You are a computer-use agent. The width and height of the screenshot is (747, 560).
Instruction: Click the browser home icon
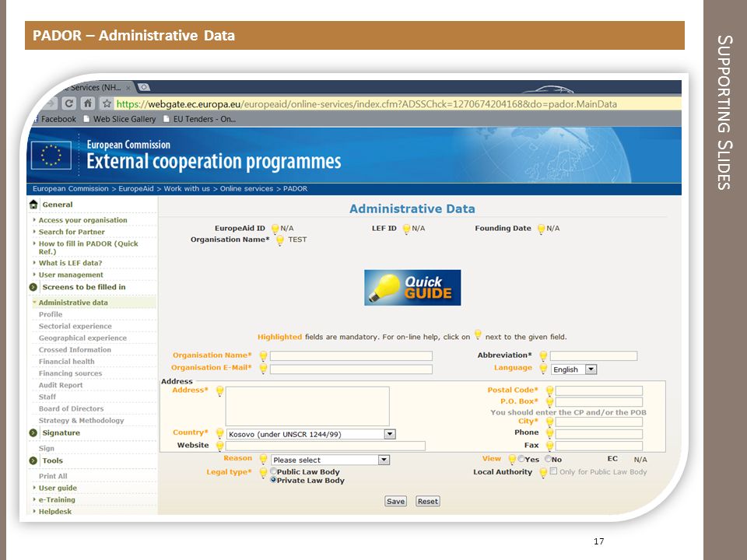coord(88,103)
